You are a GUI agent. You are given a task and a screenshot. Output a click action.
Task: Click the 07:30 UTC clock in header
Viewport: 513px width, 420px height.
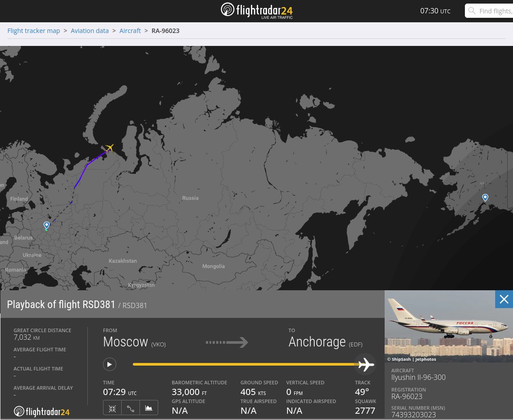point(435,11)
